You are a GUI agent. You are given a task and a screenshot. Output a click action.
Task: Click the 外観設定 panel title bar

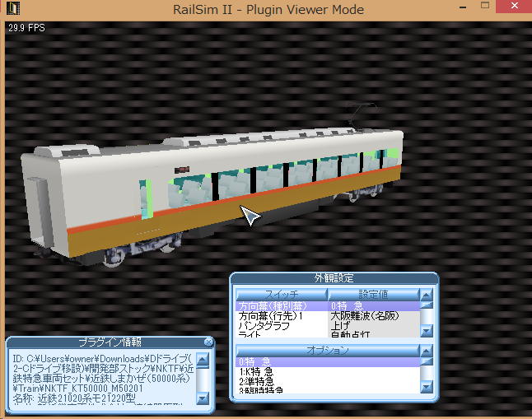334,278
